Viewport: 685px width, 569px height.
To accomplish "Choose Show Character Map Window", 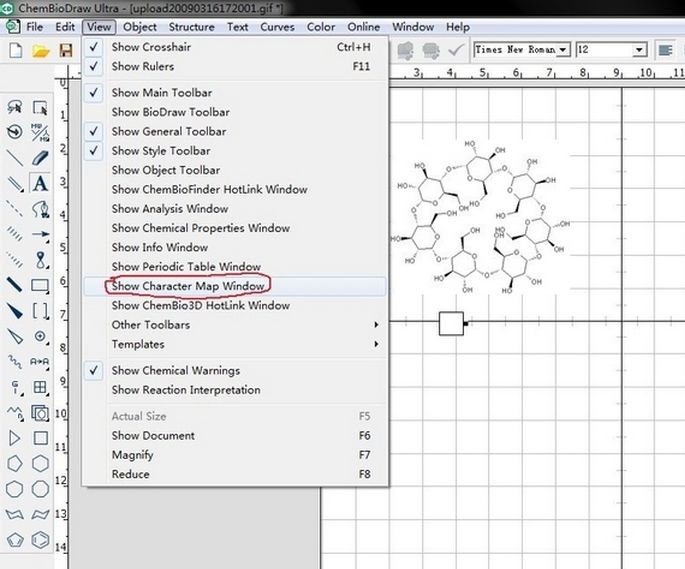I will 235,286.
